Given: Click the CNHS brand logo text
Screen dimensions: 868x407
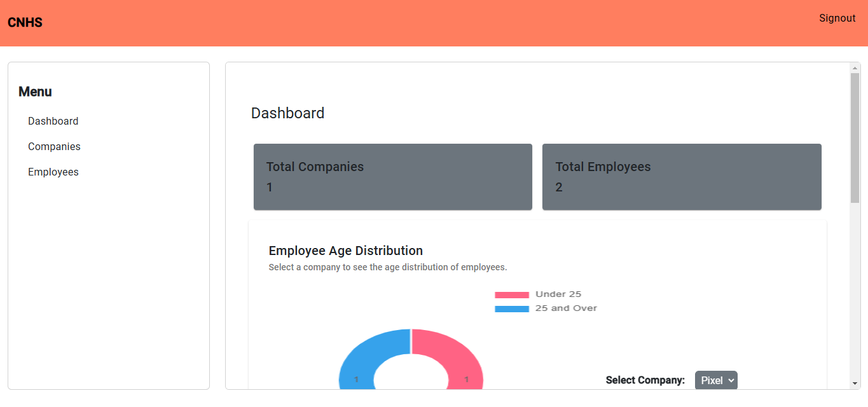Looking at the screenshot, I should tap(25, 23).
